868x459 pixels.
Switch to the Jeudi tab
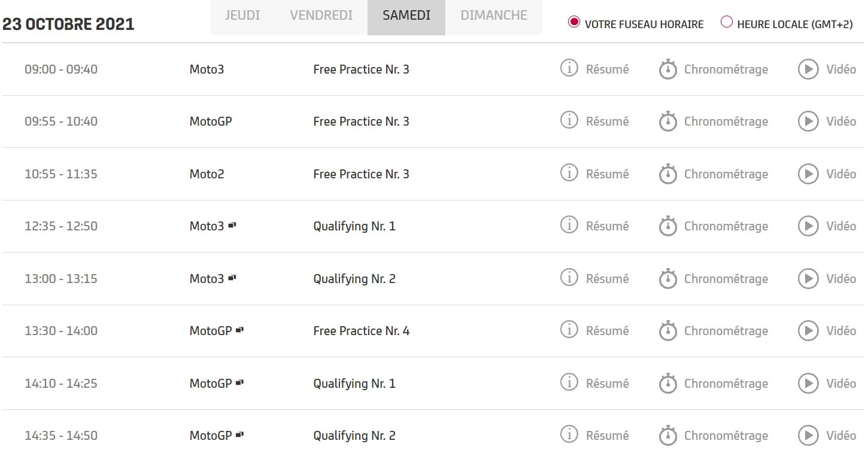[x=242, y=16]
